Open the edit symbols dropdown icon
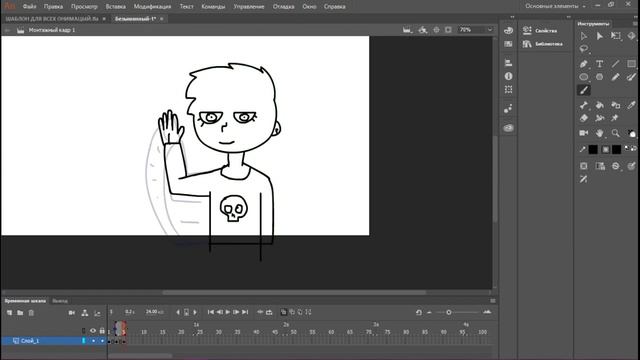The width and height of the screenshot is (640, 360). (x=422, y=30)
